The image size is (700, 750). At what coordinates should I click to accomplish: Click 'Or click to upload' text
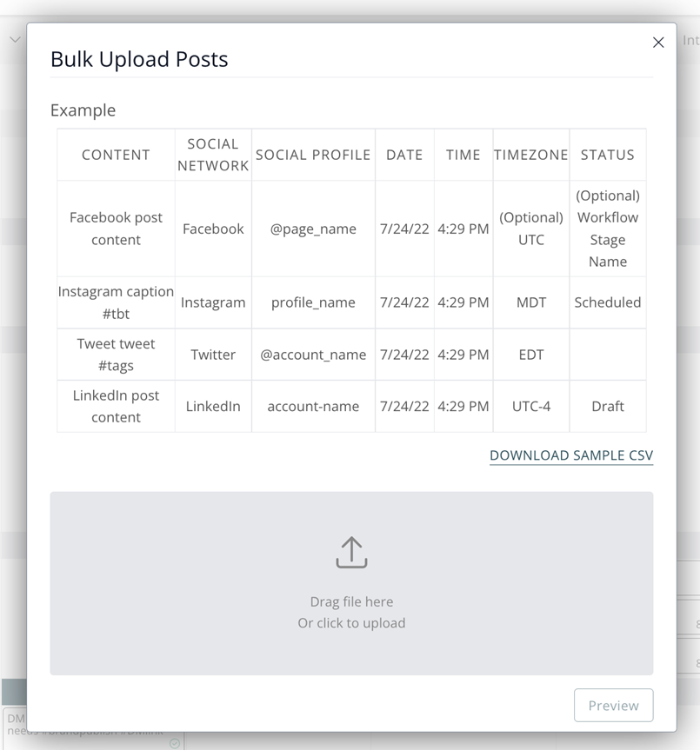pyautogui.click(x=351, y=623)
